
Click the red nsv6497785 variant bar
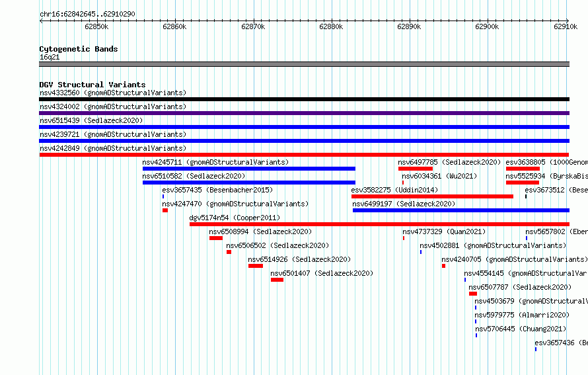pyautogui.click(x=416, y=169)
